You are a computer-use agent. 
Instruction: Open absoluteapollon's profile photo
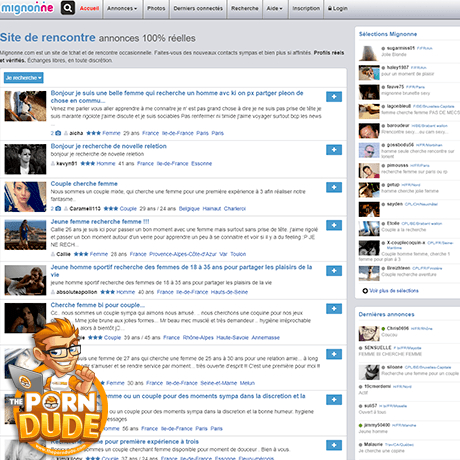(x=25, y=280)
